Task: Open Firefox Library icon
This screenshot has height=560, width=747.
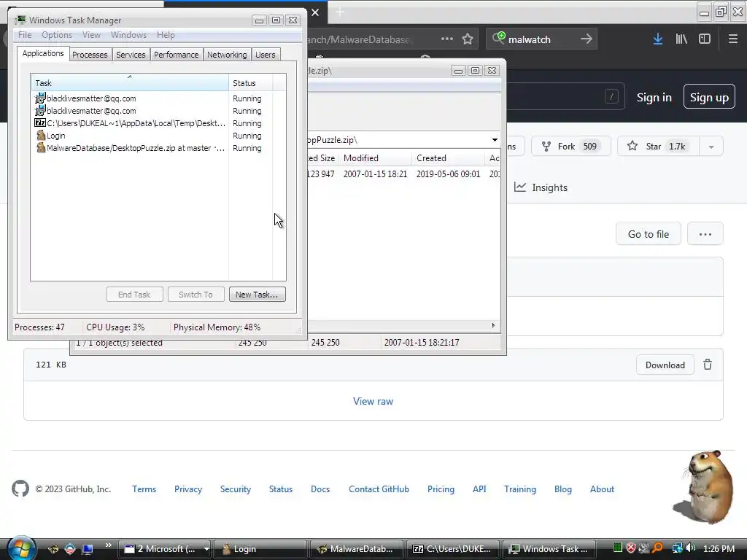Action: tap(681, 39)
